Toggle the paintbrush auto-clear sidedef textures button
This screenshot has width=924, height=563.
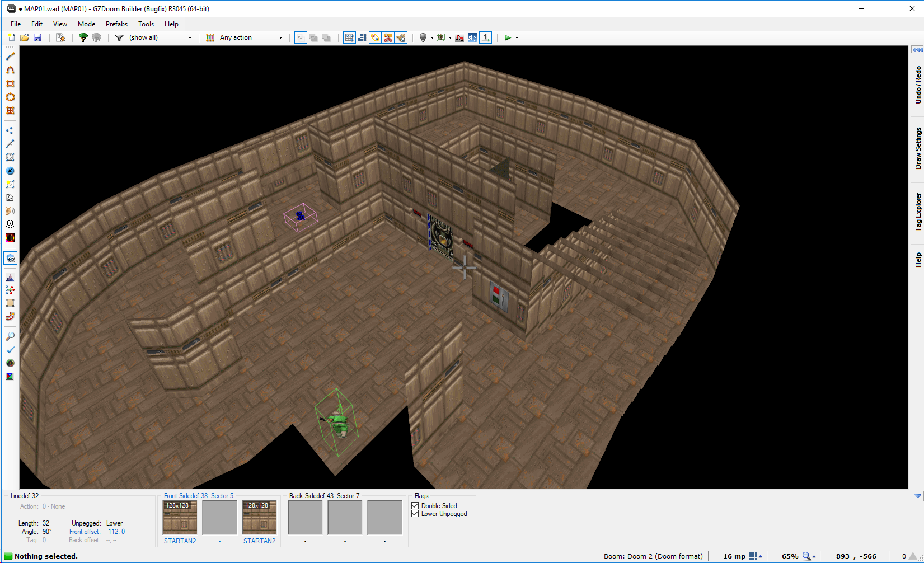click(x=401, y=37)
